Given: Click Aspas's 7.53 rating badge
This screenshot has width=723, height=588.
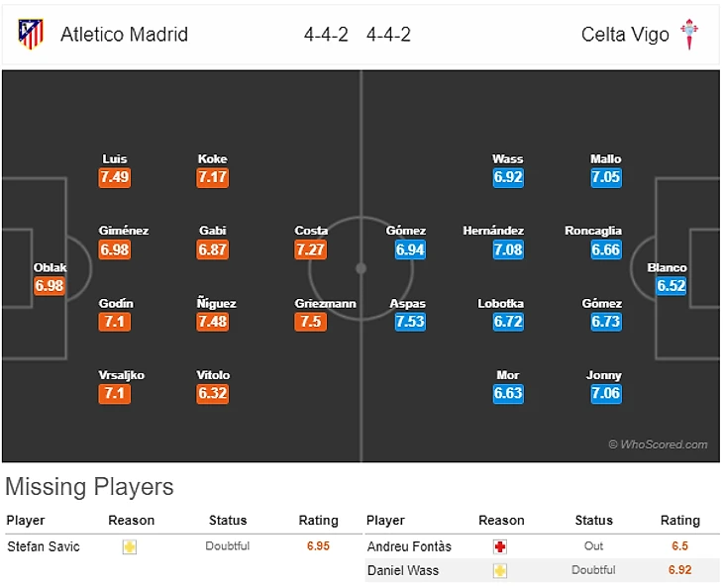Looking at the screenshot, I should click(x=410, y=322).
